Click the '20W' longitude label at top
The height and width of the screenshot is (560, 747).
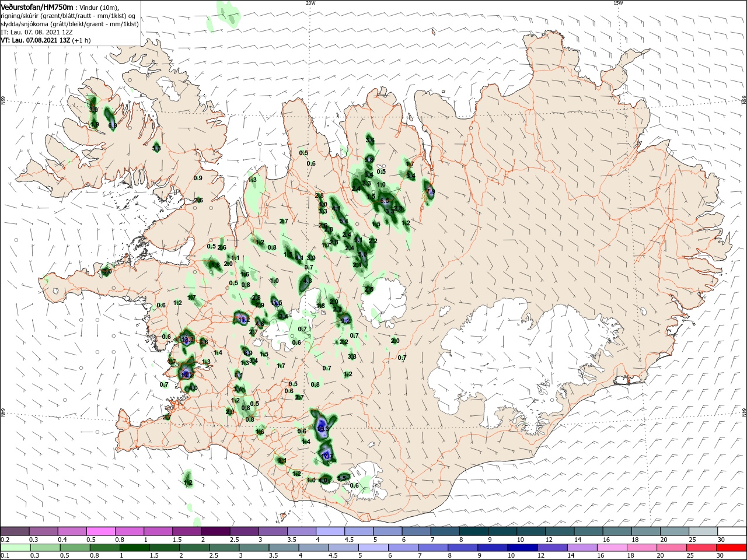click(310, 3)
